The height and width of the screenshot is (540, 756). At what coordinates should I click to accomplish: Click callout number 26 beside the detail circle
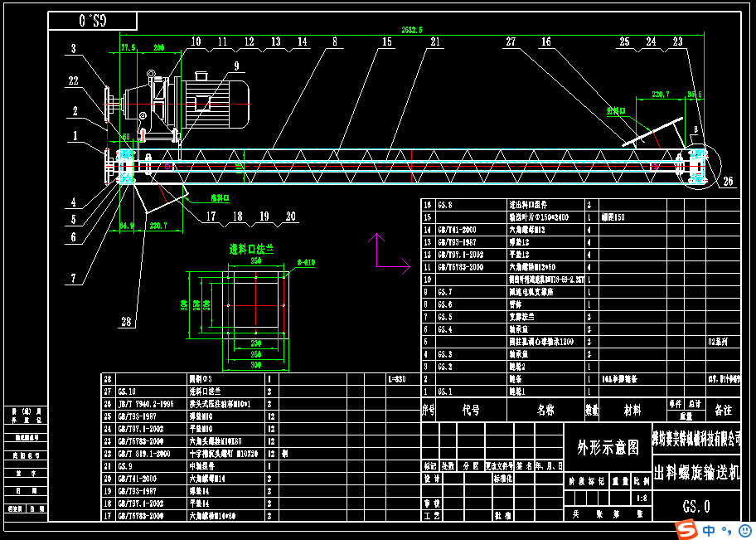[728, 182]
